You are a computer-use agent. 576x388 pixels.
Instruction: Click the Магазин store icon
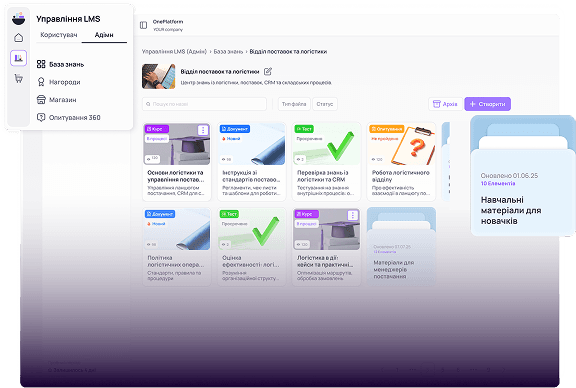[x=41, y=100]
